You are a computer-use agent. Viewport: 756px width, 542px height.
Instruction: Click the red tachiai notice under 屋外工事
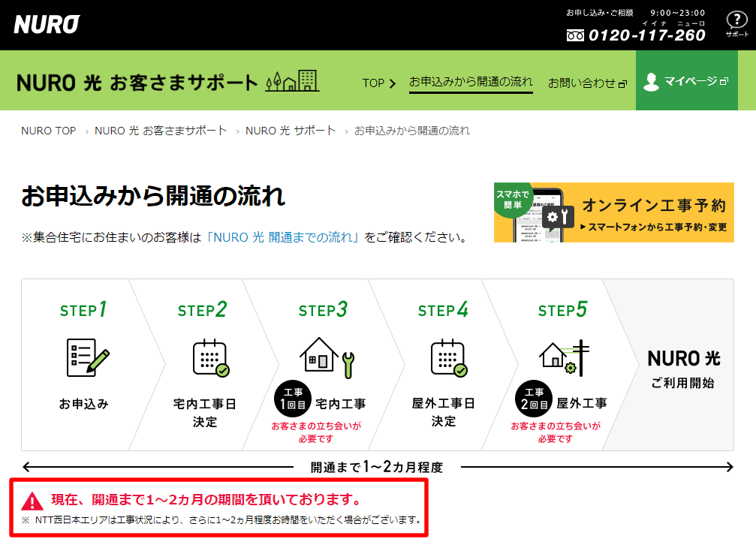[556, 432]
